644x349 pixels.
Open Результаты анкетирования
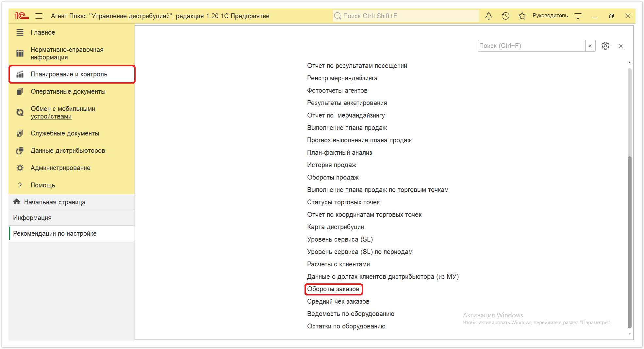[347, 103]
